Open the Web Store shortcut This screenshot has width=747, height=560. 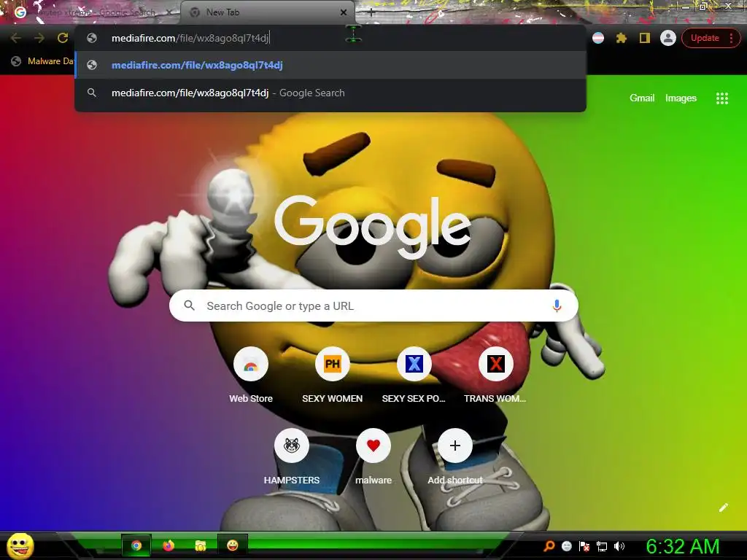[x=251, y=364]
